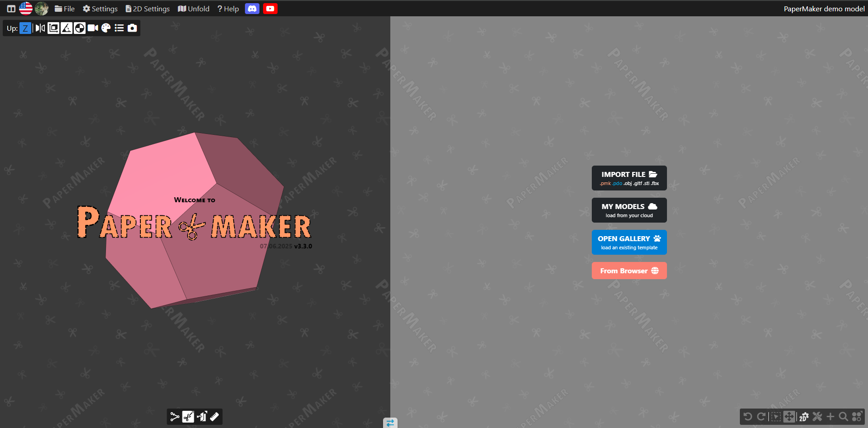Select the four-arrow move tool
The height and width of the screenshot is (428, 868).
789,417
